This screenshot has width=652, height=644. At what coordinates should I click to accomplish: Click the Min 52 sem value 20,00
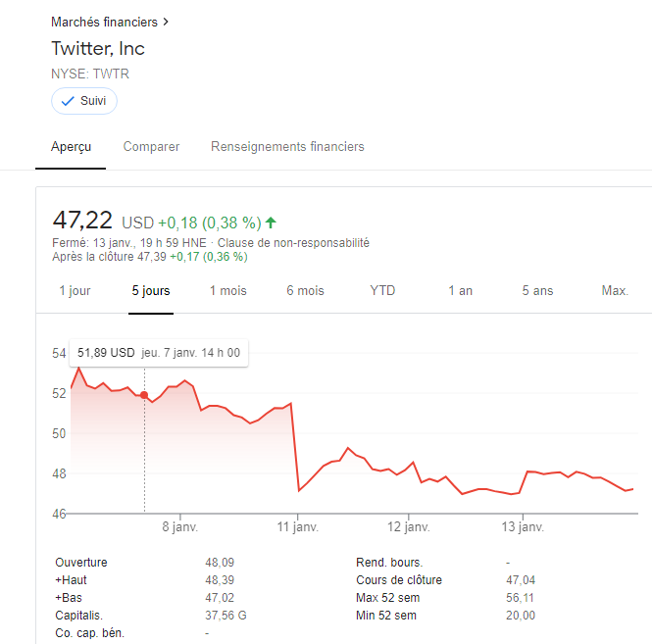tap(521, 616)
